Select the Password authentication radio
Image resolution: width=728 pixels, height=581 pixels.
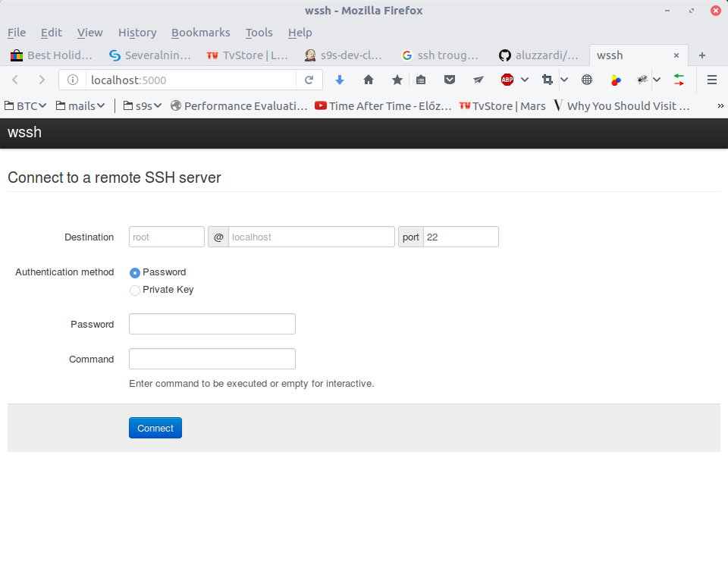(x=135, y=272)
